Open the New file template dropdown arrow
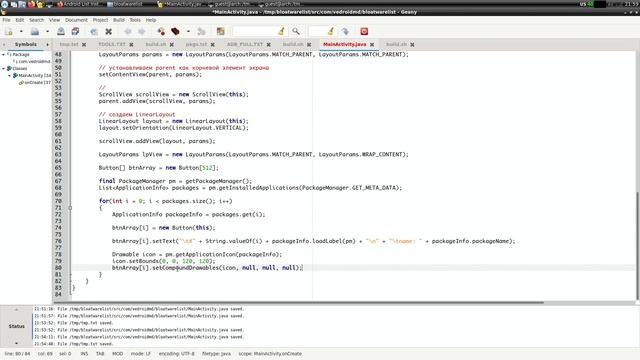The width and height of the screenshot is (640, 360). [x=21, y=31]
